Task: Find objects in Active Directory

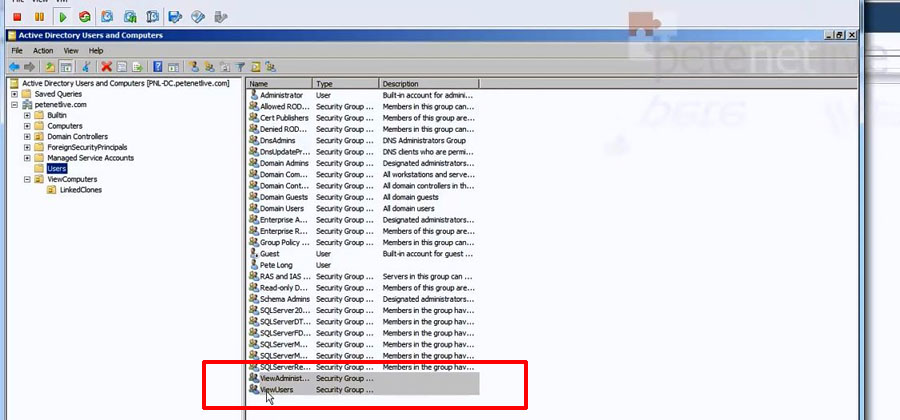Action: pos(255,67)
